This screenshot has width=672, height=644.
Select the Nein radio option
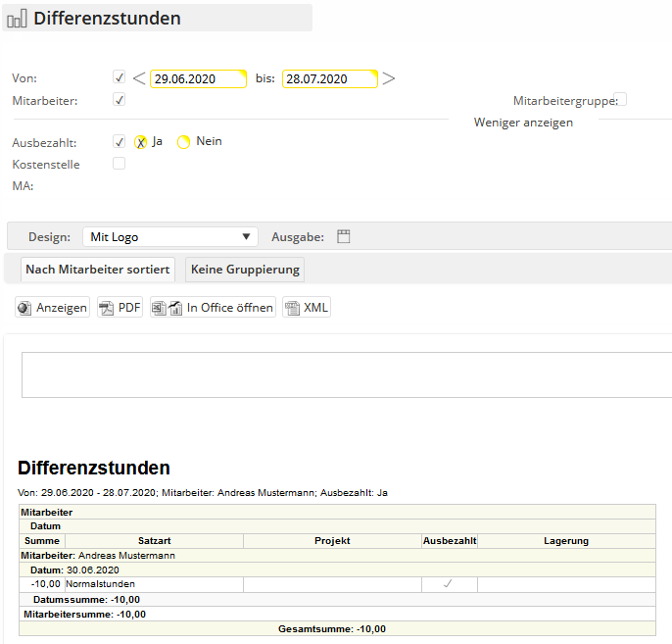184,142
